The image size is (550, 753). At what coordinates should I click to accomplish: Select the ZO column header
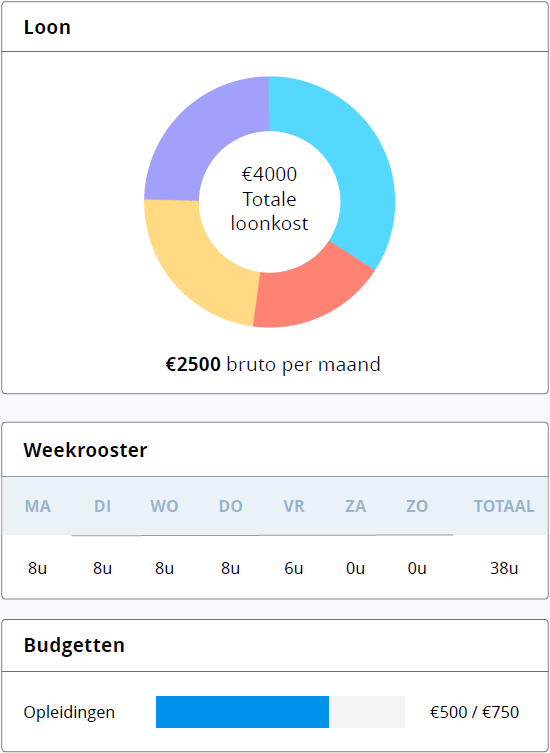tap(417, 506)
